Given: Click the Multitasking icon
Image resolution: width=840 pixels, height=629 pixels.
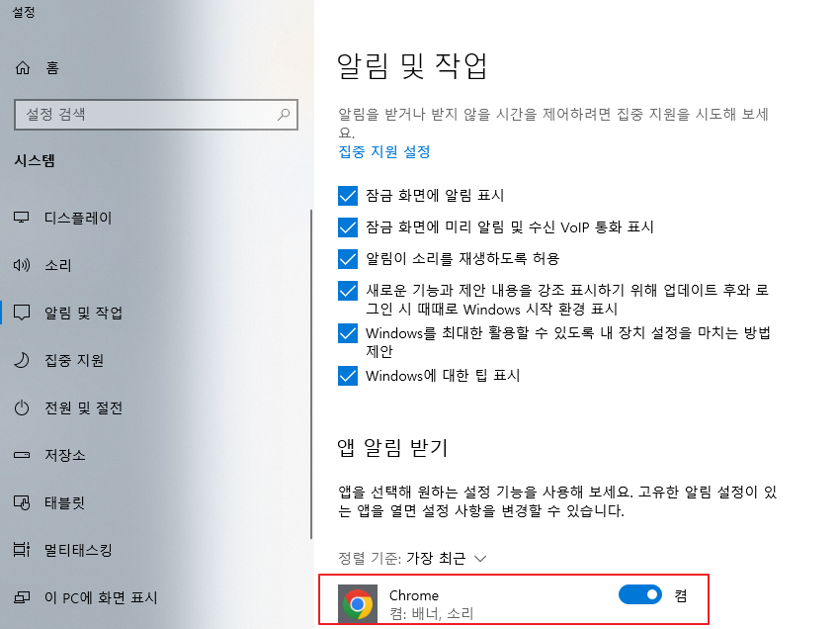Looking at the screenshot, I should point(22,550).
